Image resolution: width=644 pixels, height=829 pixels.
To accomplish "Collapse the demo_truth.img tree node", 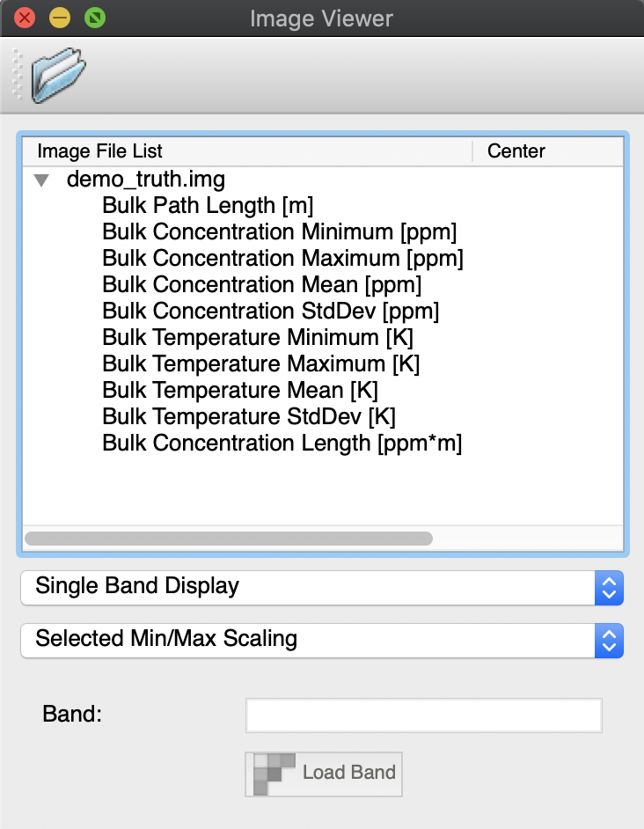I will [x=41, y=180].
